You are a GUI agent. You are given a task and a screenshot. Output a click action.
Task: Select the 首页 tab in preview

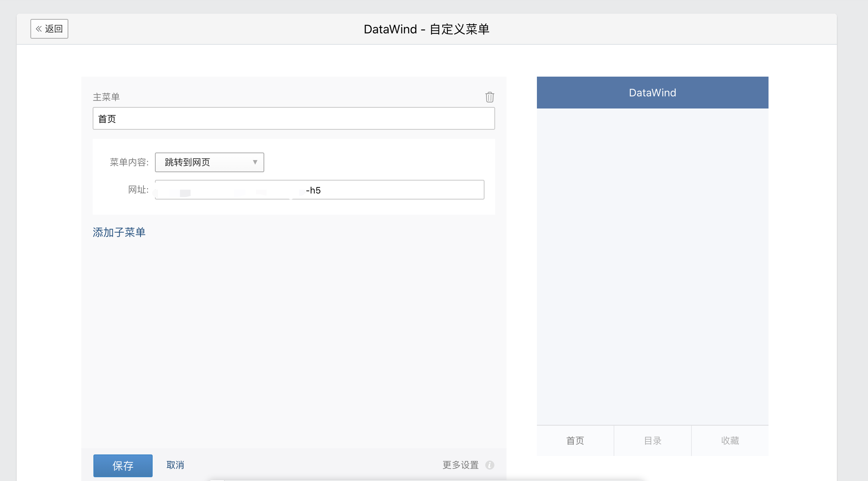click(575, 441)
